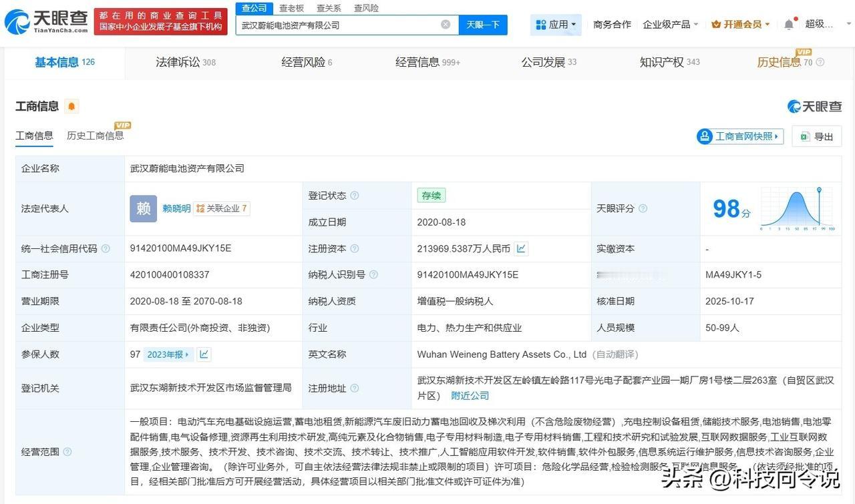The width and height of the screenshot is (855, 504).
Task: Click the registered capital 213969.5387万人民币
Action: coord(464,248)
